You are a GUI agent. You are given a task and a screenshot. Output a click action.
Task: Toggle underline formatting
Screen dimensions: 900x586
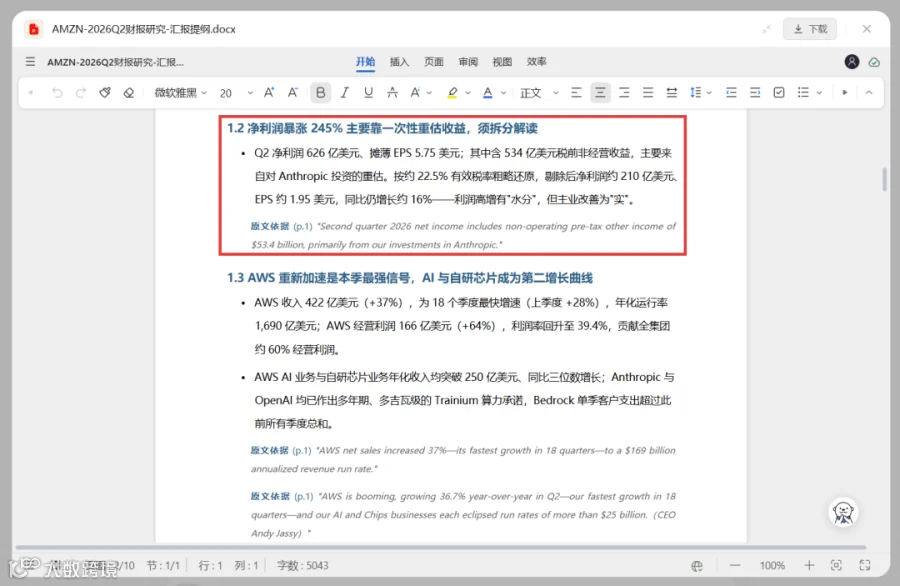coord(368,92)
